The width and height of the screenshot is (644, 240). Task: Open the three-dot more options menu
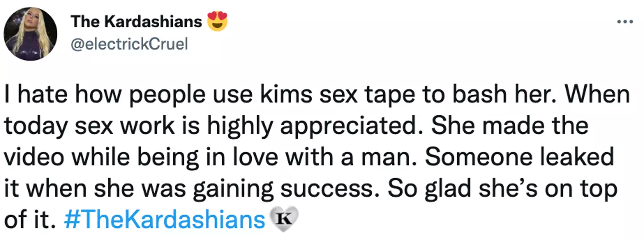pyautogui.click(x=625, y=21)
